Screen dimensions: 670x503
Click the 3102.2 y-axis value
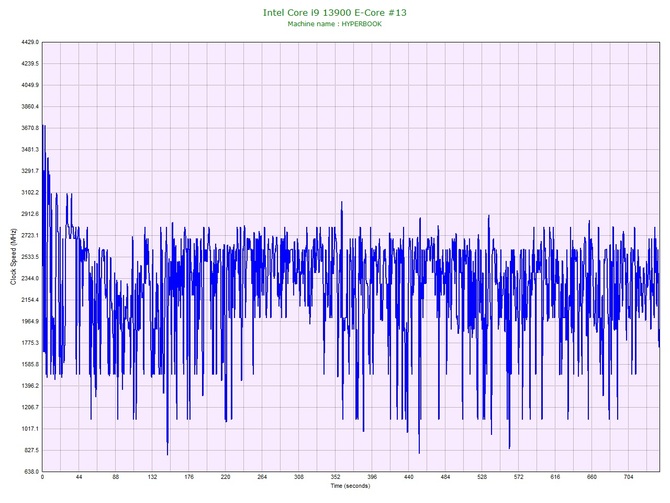coord(30,192)
